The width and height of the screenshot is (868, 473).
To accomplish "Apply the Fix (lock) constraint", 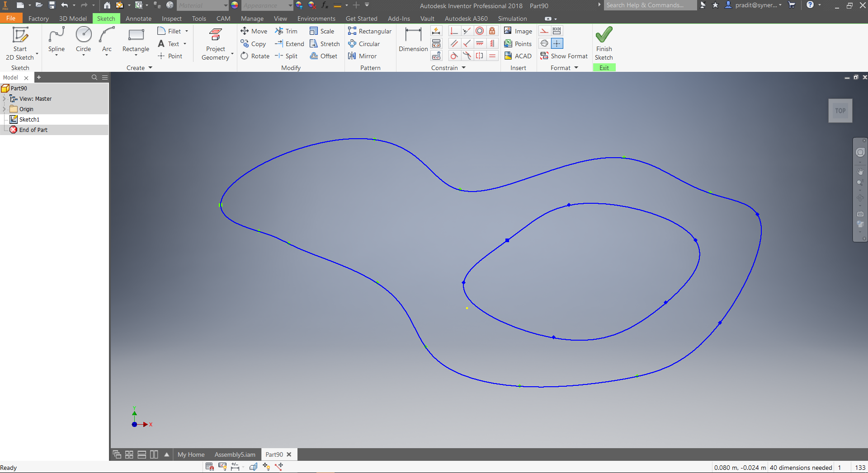I will coord(492,31).
